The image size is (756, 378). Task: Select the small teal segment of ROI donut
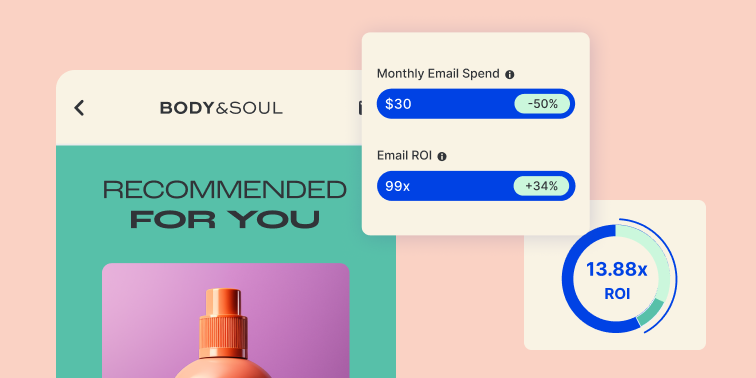(x=650, y=311)
